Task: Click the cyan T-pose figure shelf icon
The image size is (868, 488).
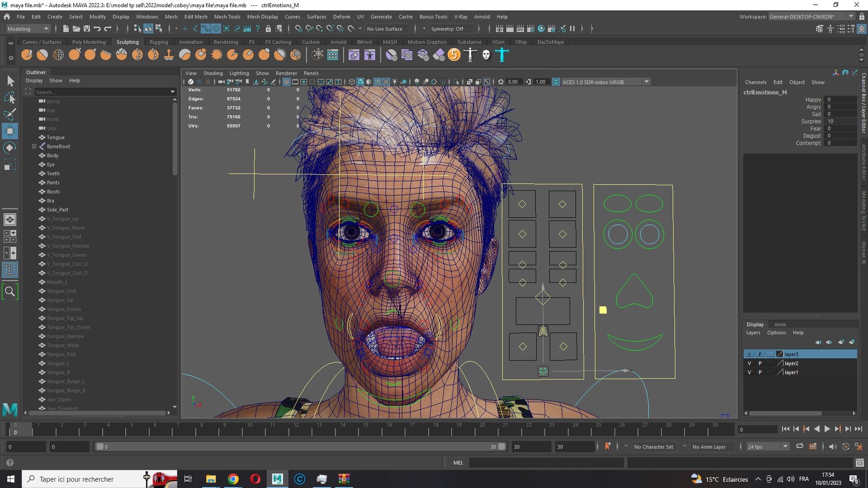Action: (x=502, y=55)
